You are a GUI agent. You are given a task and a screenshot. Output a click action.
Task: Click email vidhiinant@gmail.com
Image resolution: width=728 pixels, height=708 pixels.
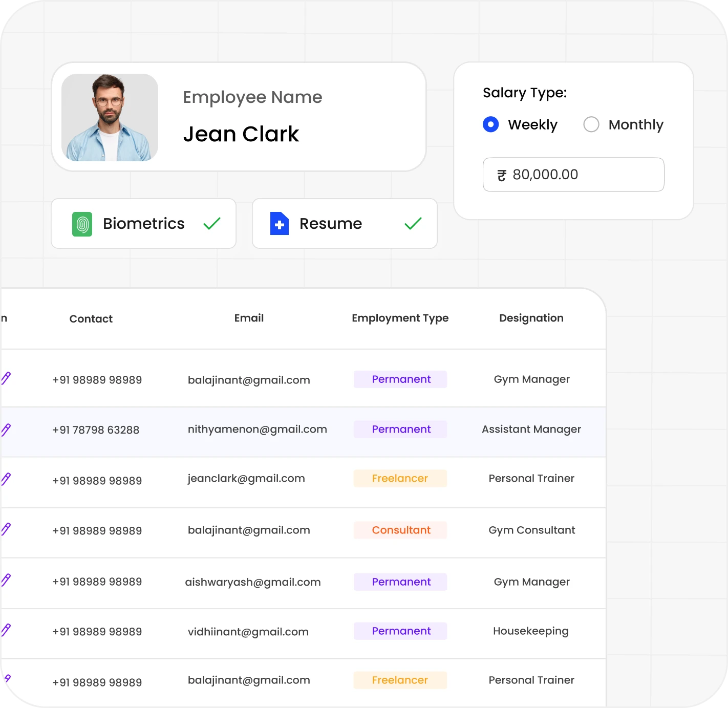tap(248, 632)
